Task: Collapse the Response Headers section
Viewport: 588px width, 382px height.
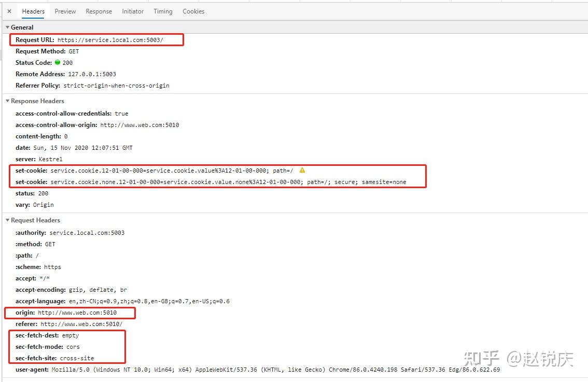Action: pos(7,101)
